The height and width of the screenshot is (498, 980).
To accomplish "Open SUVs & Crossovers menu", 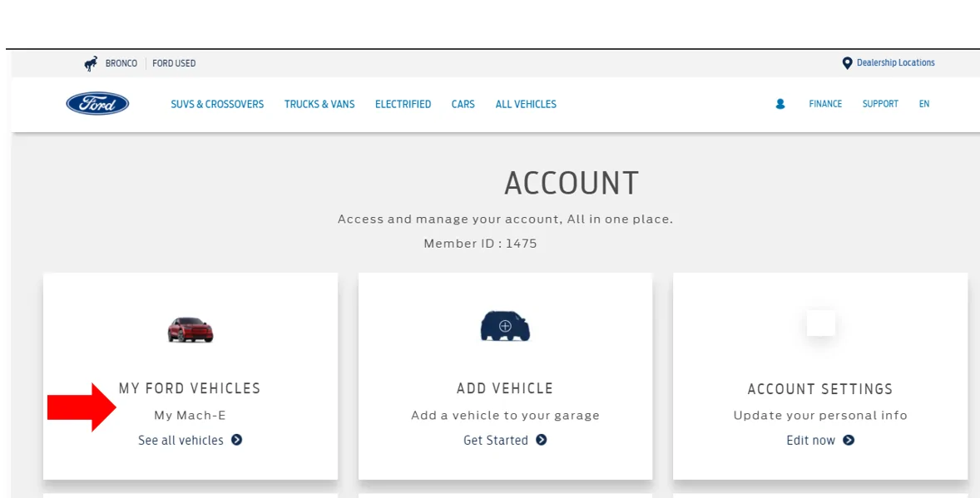I will pyautogui.click(x=217, y=105).
